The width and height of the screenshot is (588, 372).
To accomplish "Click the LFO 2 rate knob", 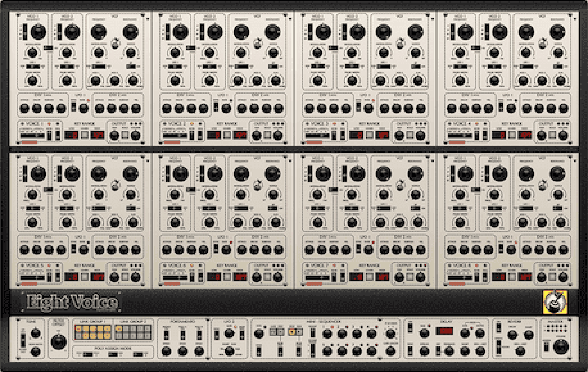I will 229,333.
